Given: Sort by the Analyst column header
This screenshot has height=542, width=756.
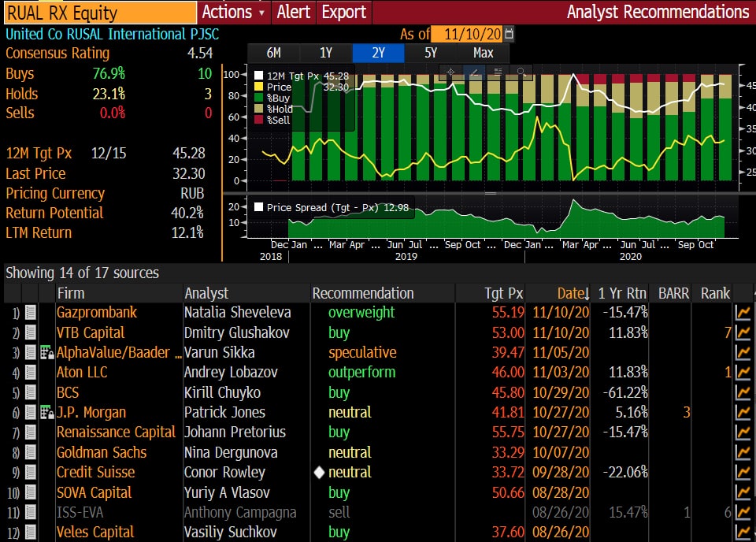Looking at the screenshot, I should pos(206,293).
